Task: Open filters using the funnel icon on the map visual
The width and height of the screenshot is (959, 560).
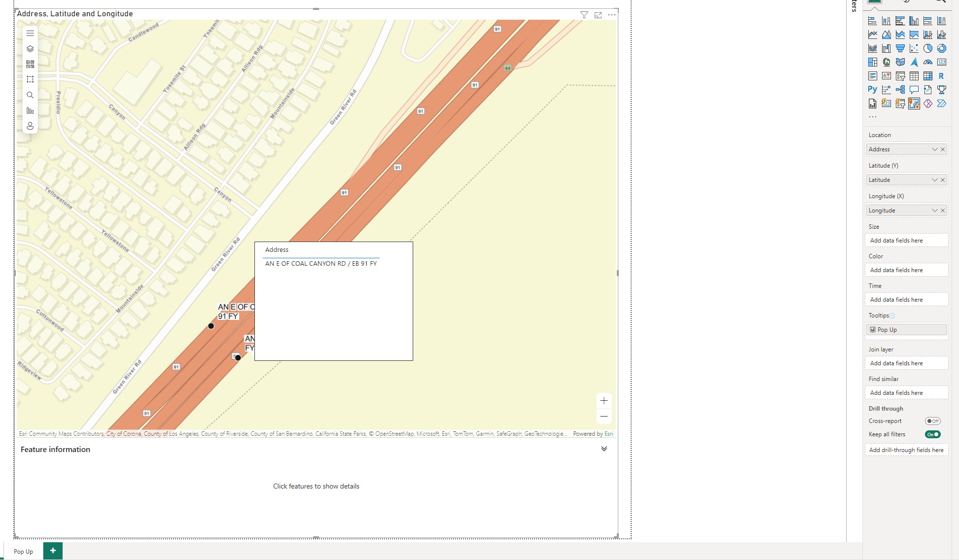Action: click(584, 15)
